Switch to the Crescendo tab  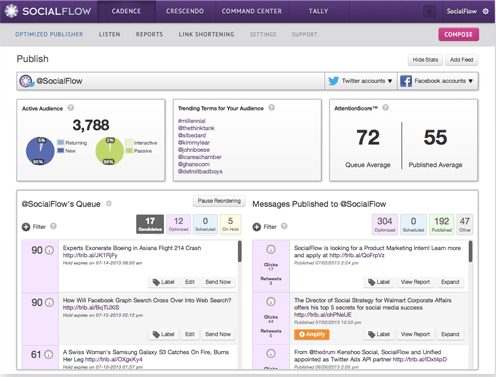tap(185, 11)
